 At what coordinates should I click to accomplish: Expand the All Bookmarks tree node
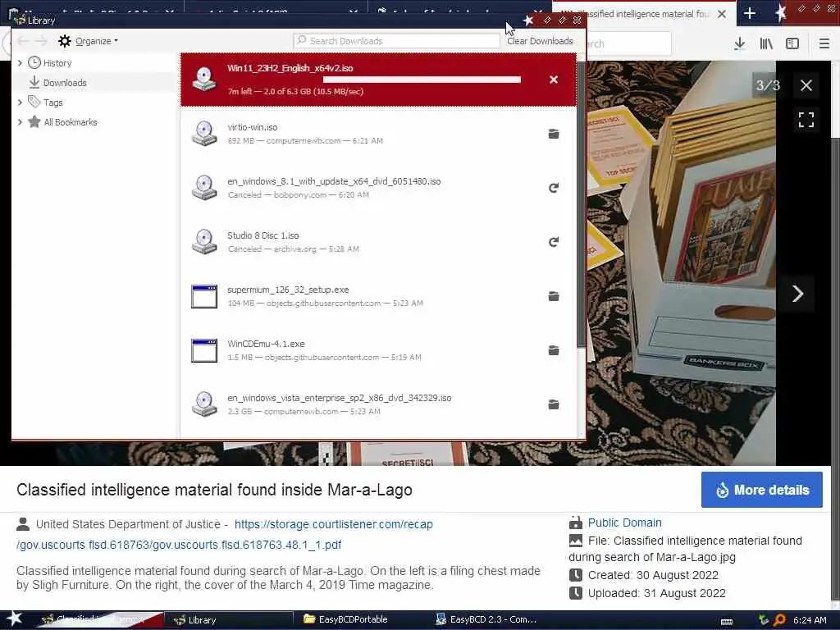click(x=20, y=121)
